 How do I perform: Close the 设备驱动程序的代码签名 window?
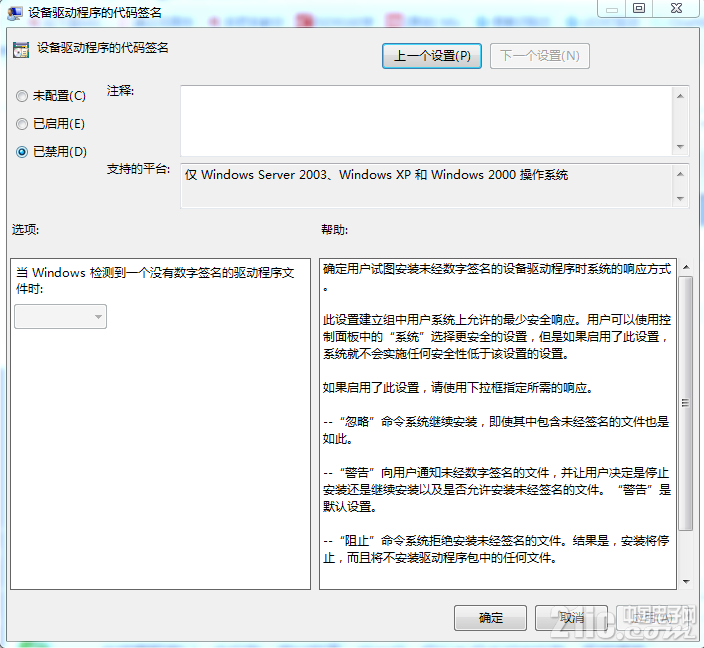point(676,9)
